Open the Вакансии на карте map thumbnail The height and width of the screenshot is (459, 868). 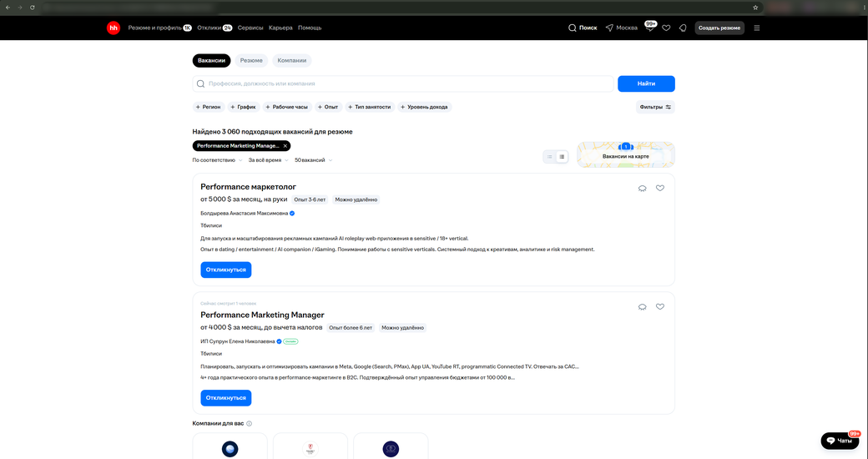pos(625,154)
